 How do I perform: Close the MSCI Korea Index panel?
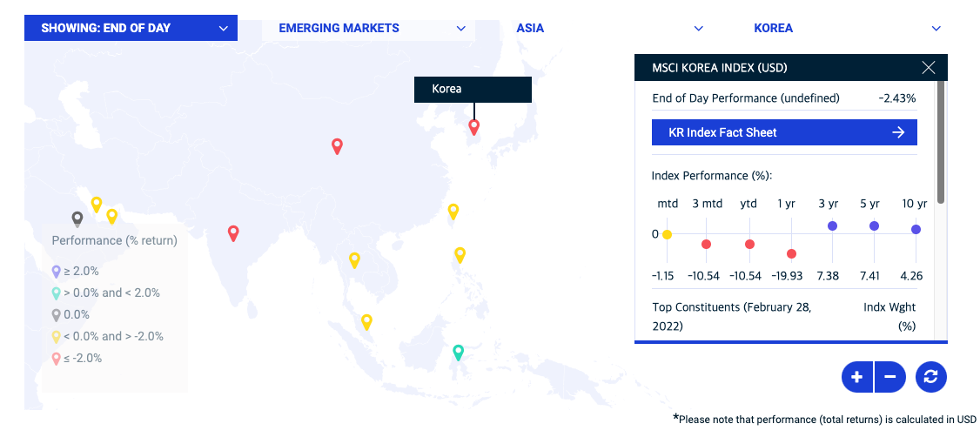928,68
